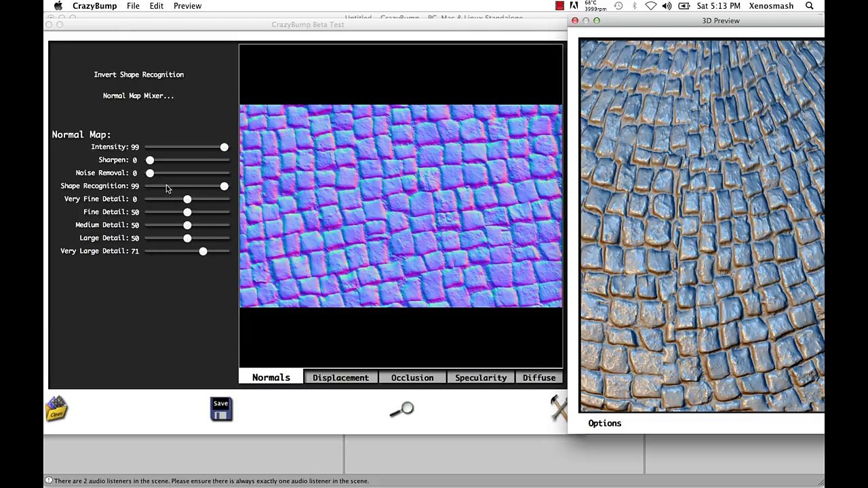
Task: Click the Intensity value 99
Action: (x=135, y=146)
